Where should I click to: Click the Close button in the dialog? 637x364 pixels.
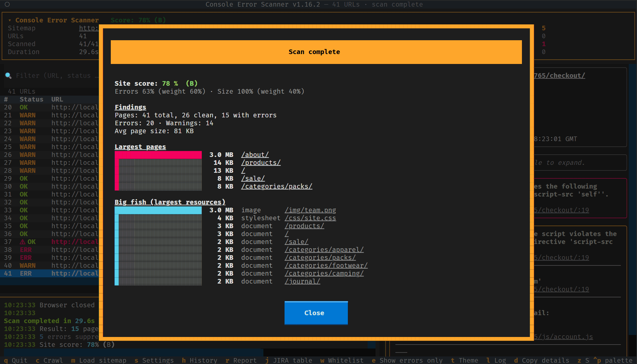click(316, 313)
